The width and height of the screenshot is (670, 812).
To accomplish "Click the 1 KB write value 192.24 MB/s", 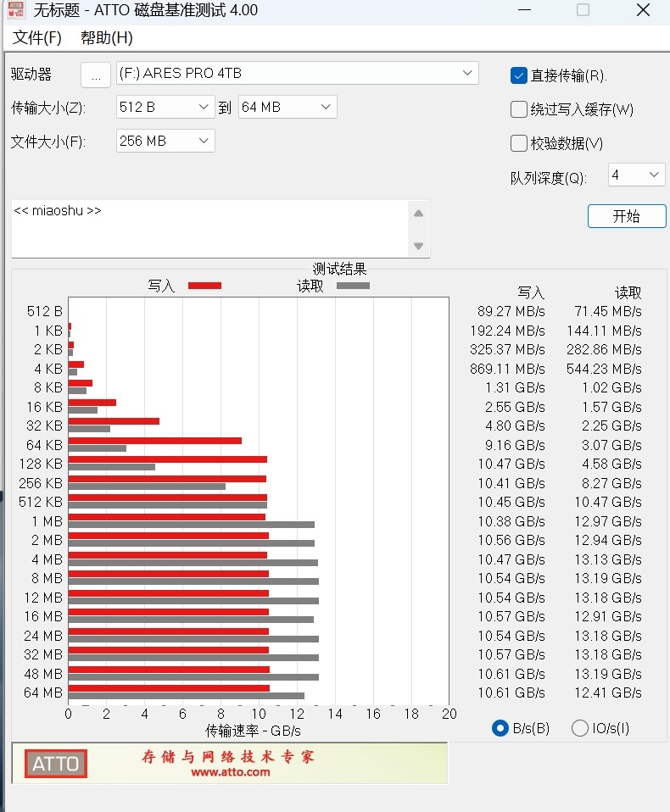I will pyautogui.click(x=507, y=331).
